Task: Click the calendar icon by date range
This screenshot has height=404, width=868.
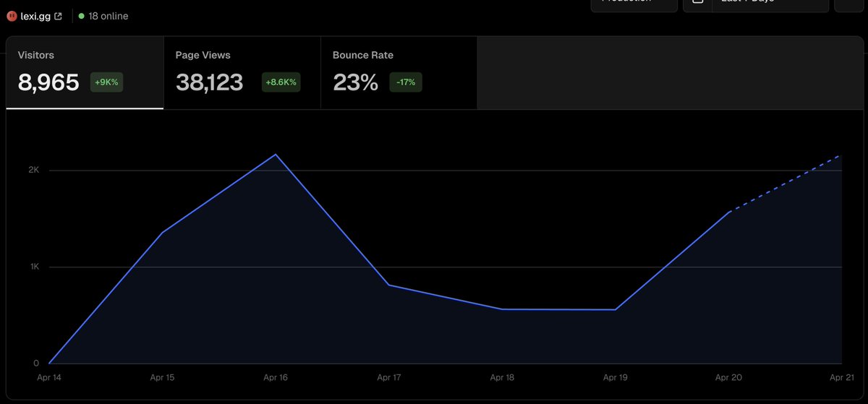Action: (x=697, y=2)
